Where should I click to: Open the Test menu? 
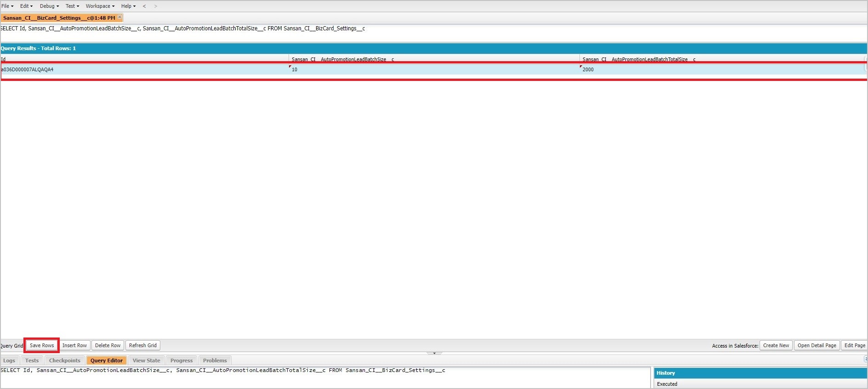72,6
